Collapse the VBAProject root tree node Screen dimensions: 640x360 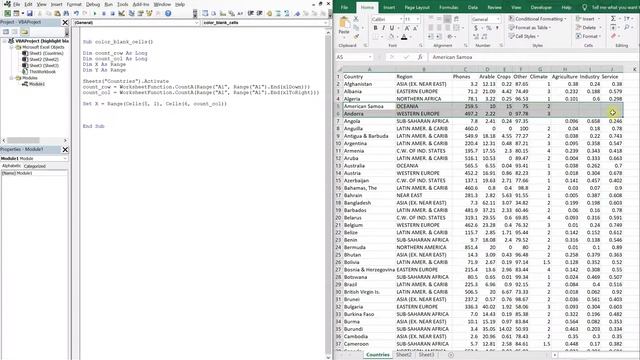pos(5,41)
